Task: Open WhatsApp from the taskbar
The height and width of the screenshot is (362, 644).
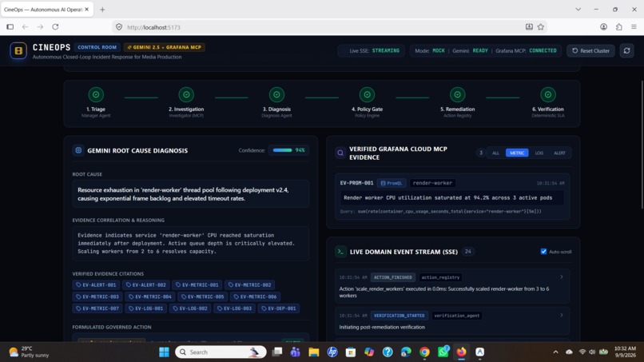Action: 443,352
